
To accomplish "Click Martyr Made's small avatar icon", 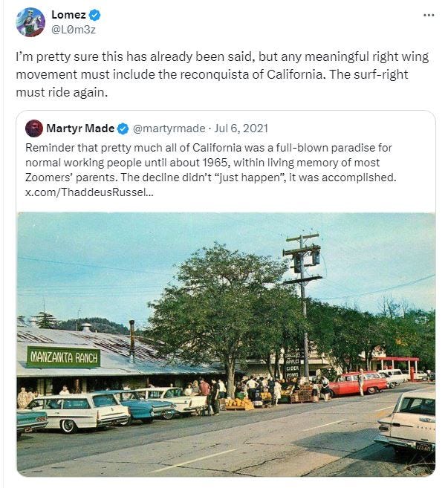I will pos(34,128).
